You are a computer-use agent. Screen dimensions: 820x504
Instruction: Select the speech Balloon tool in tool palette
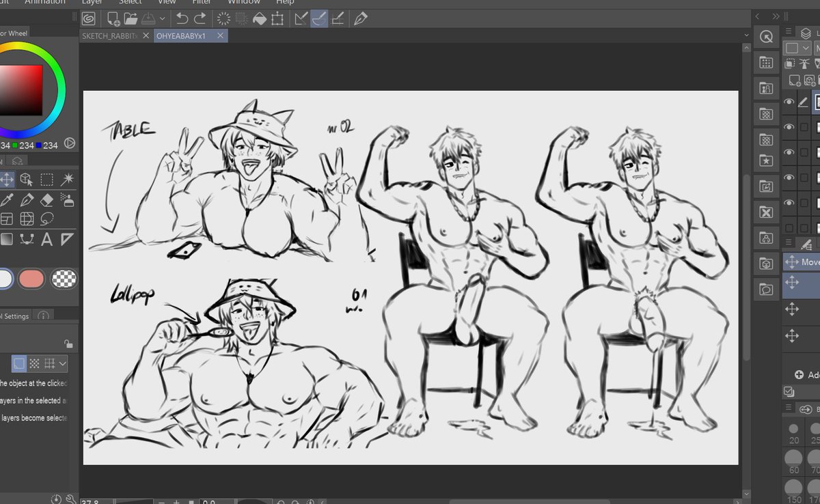46,219
